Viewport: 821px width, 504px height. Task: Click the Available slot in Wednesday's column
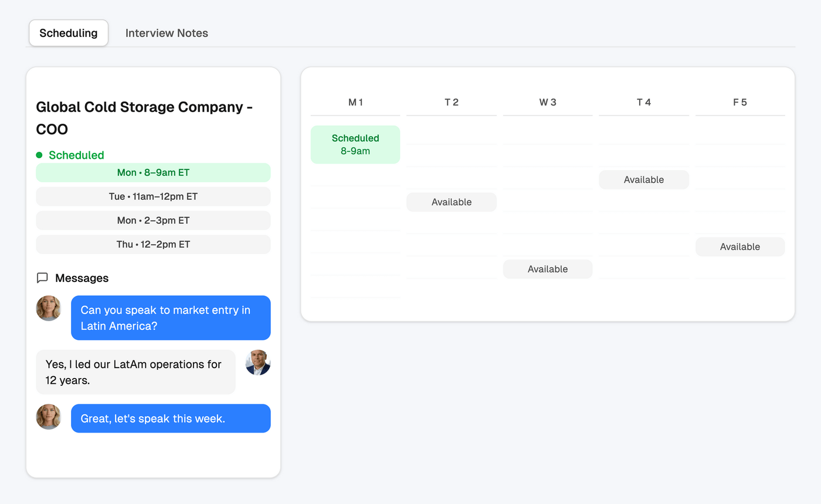(548, 269)
